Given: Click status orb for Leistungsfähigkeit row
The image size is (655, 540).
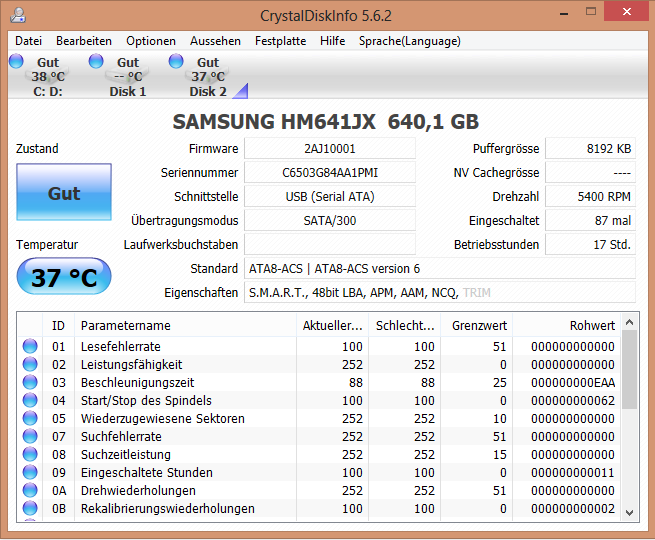Looking at the screenshot, I should (30, 364).
